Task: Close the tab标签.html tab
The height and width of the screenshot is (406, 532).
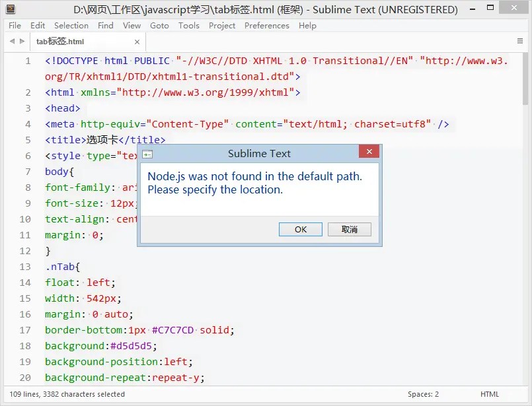Action: (x=136, y=41)
